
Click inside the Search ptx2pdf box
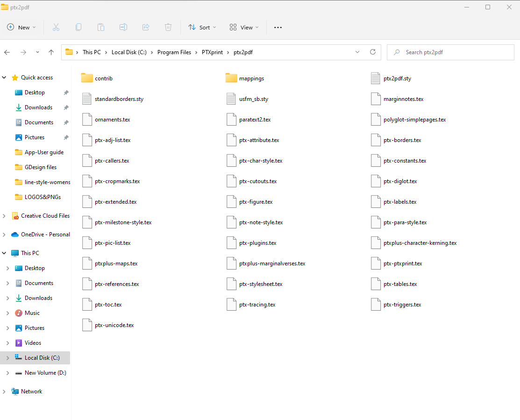coord(450,52)
